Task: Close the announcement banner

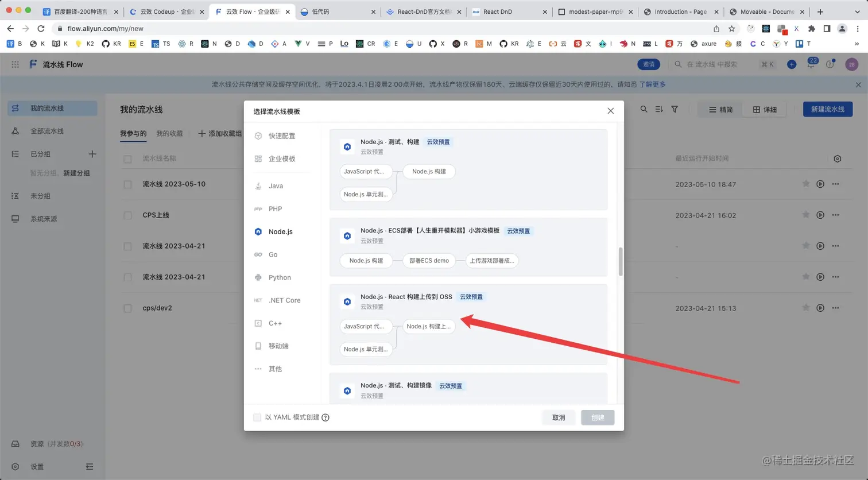Action: [858, 84]
